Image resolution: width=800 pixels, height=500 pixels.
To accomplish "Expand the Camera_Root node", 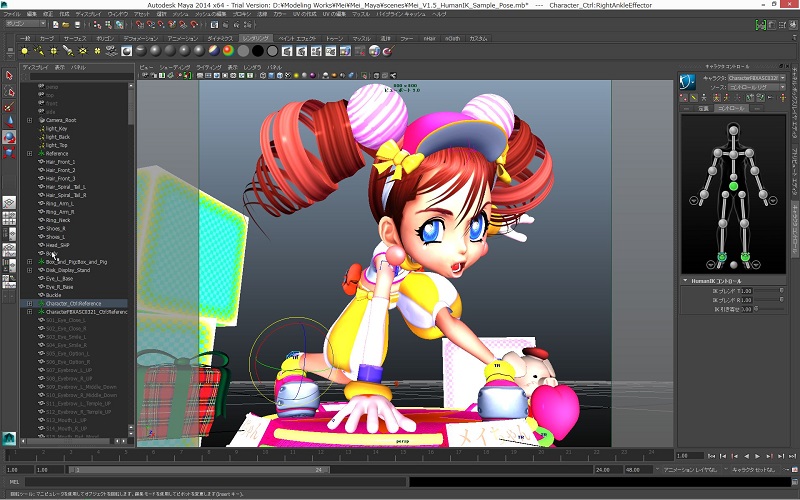I will [29, 120].
